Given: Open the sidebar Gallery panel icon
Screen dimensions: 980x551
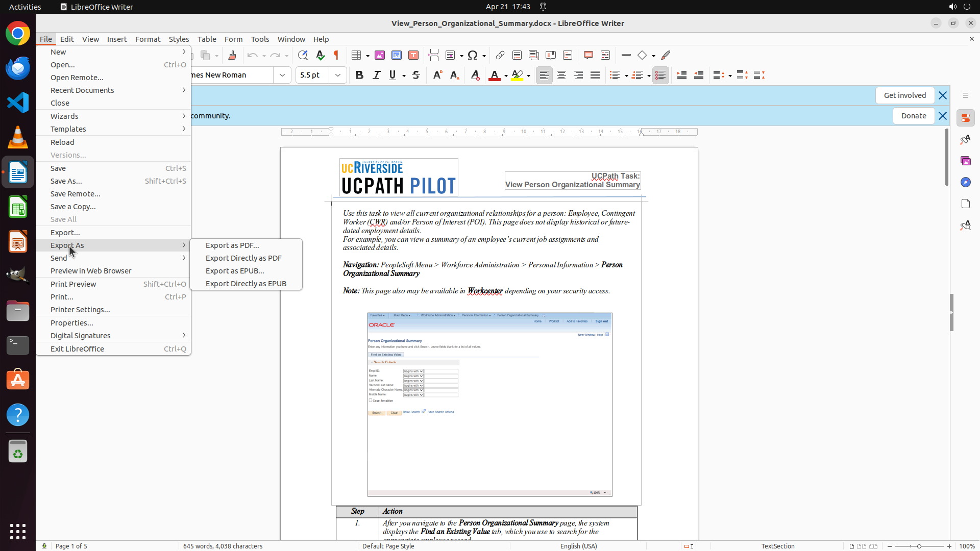Looking at the screenshot, I should point(965,161).
